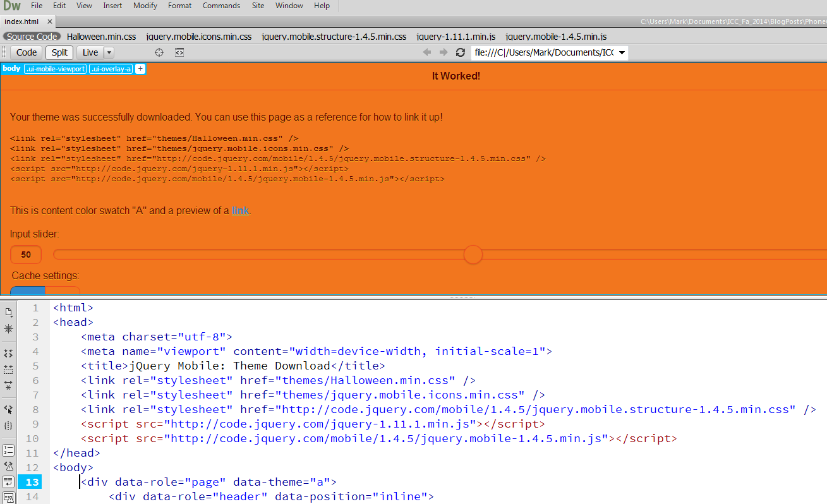Open the Live view options dropdown
827x504 pixels.
tap(109, 52)
